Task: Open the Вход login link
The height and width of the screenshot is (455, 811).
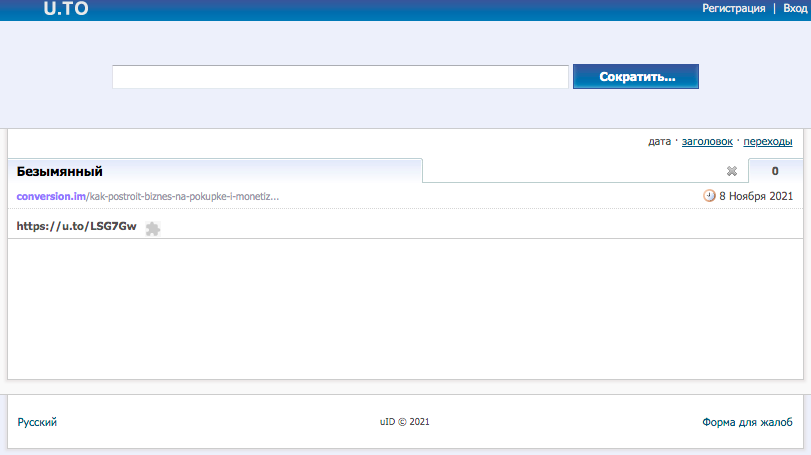Action: [x=795, y=8]
